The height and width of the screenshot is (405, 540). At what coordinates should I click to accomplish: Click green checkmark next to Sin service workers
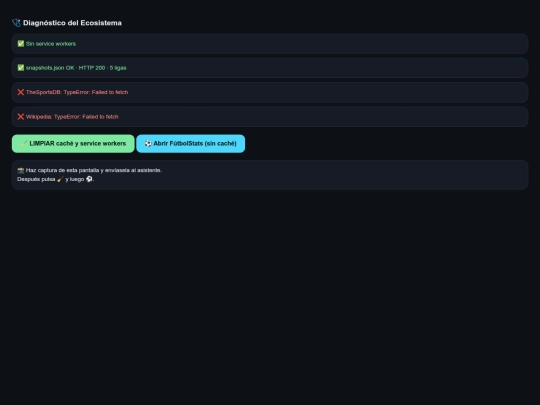point(21,44)
